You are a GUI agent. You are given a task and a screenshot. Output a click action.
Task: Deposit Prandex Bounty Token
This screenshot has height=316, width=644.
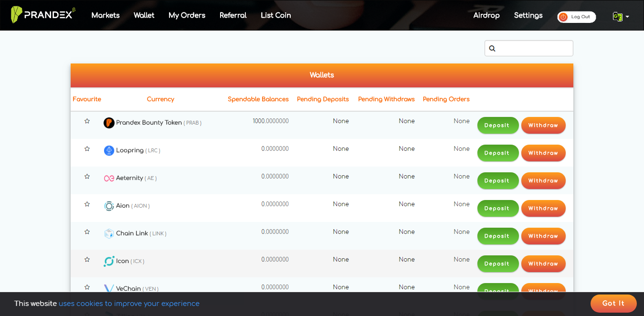point(498,125)
